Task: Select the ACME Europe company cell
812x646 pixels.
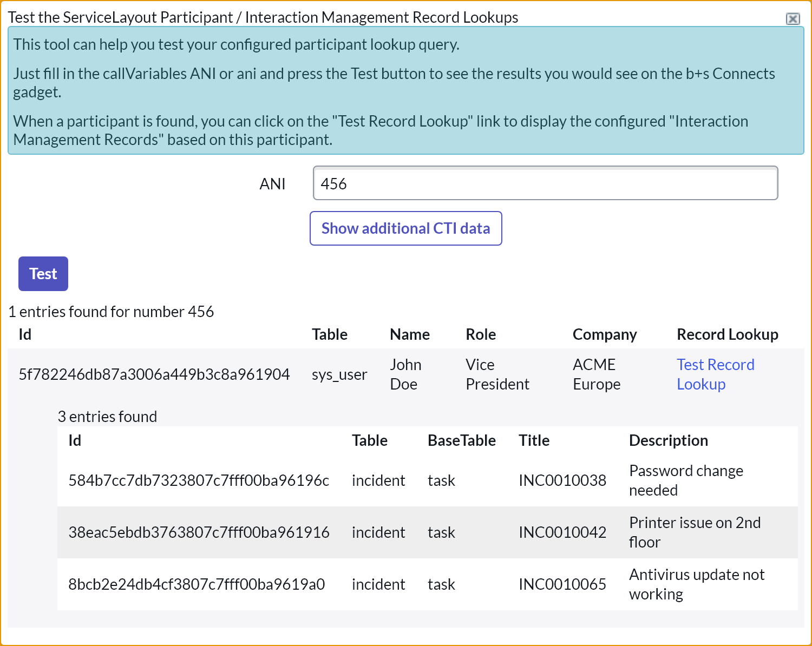Action: 597,374
